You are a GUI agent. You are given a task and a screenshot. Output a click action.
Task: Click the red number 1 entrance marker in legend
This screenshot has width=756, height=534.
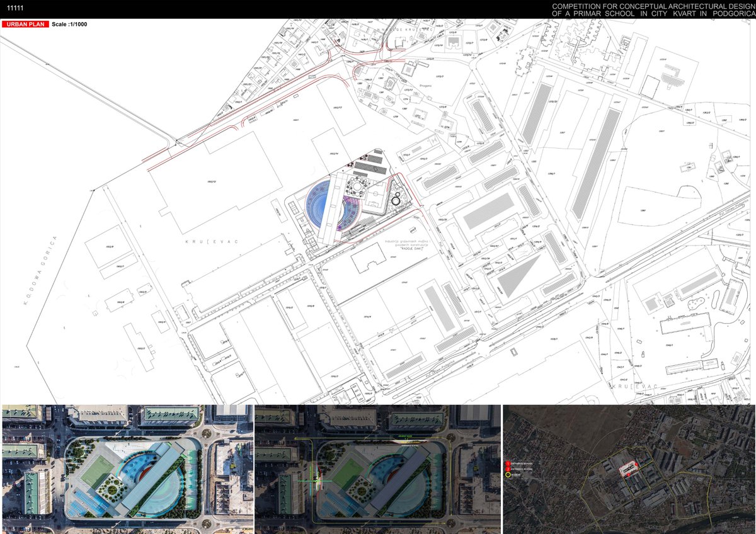[x=508, y=463]
